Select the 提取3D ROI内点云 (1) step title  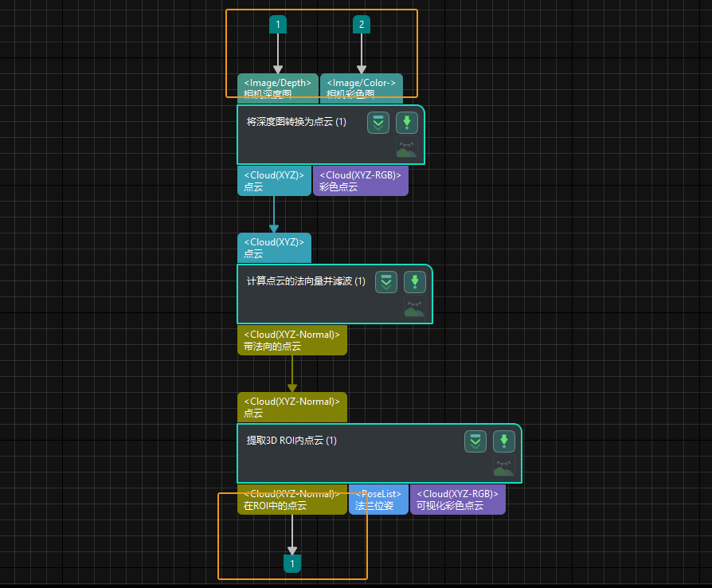(x=291, y=441)
